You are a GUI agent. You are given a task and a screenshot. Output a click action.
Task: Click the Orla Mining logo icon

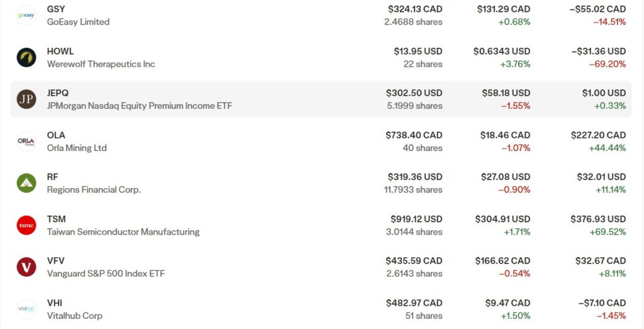[26, 142]
